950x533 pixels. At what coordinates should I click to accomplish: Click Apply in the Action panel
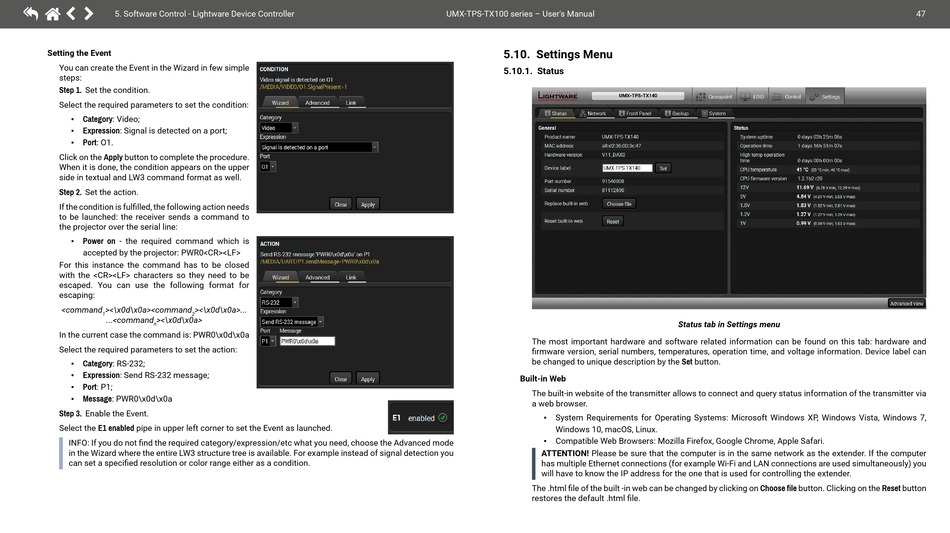pos(368,379)
